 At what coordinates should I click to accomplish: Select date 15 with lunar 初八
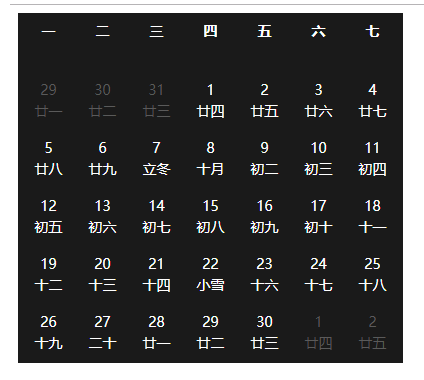click(x=210, y=217)
